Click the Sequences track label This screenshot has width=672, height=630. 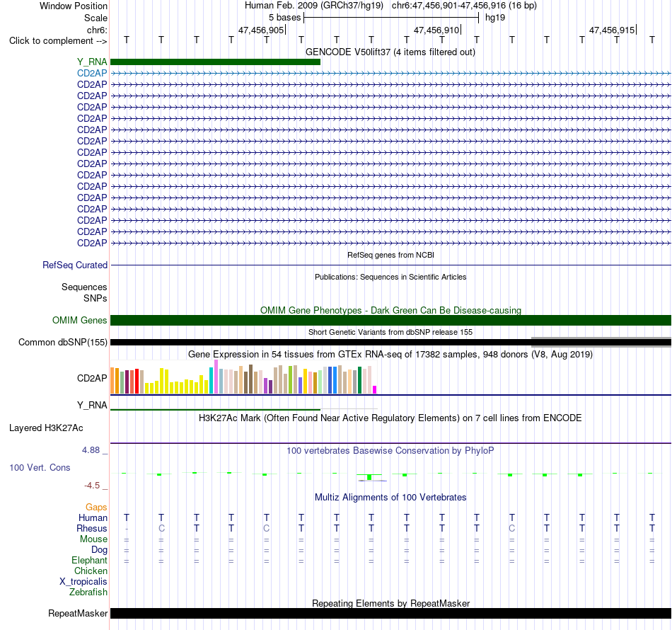tap(84, 287)
